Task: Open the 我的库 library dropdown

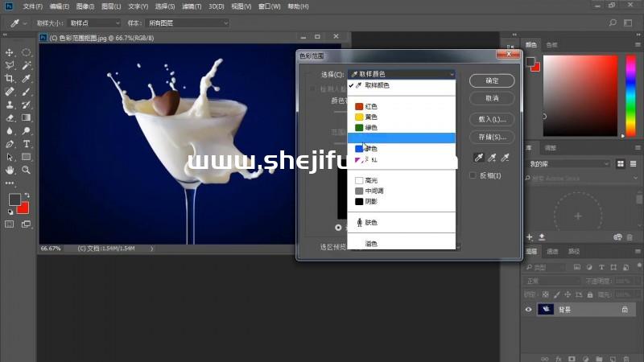Action: (x=568, y=164)
